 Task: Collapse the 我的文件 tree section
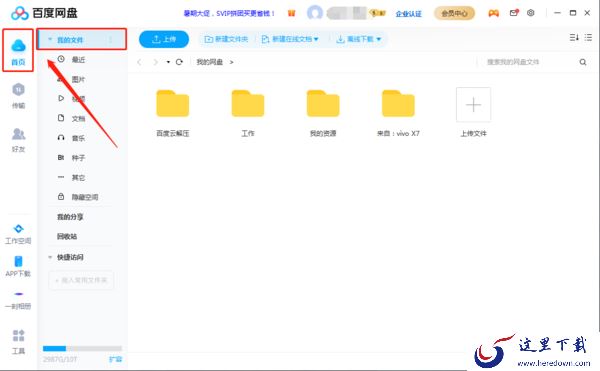tap(50, 39)
